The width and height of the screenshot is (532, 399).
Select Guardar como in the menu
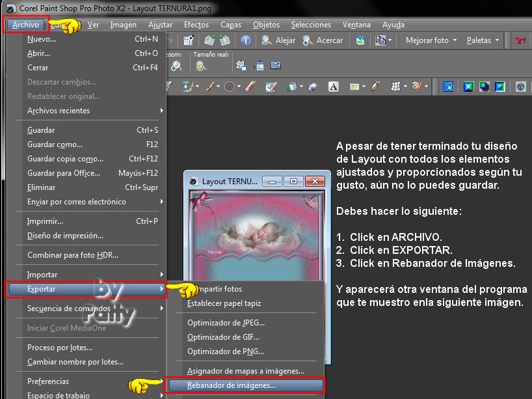tap(55, 144)
